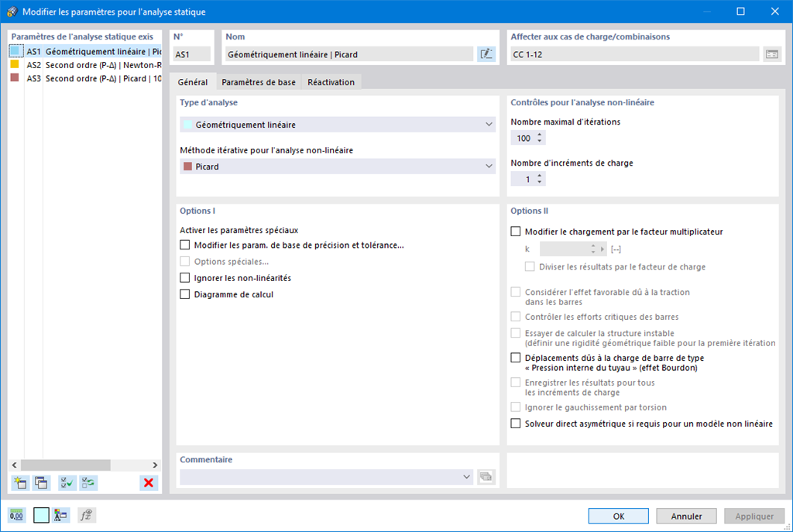Check 'Diagramme de calcul'
793x532 pixels.
pyautogui.click(x=184, y=294)
